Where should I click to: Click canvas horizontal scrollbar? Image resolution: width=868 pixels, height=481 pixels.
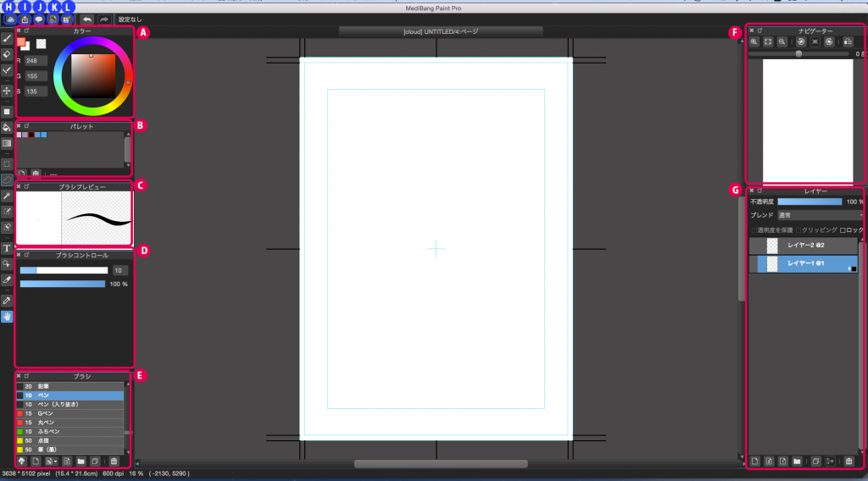(x=441, y=464)
